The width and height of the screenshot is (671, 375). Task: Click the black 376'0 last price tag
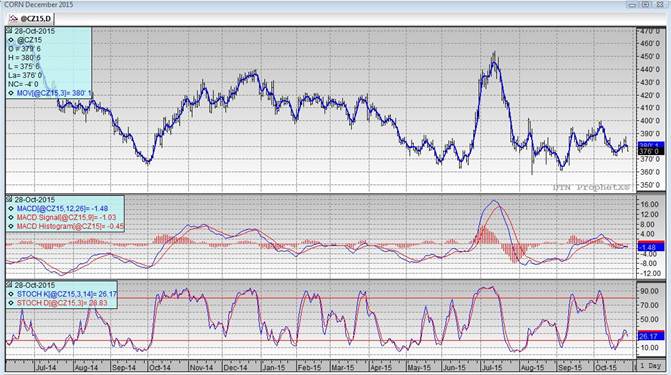[x=650, y=151]
